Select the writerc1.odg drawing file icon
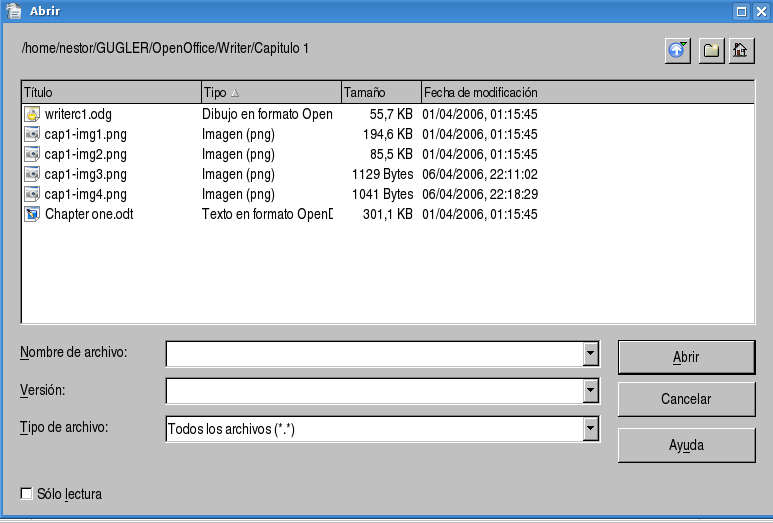This screenshot has width=773, height=523. (32, 114)
